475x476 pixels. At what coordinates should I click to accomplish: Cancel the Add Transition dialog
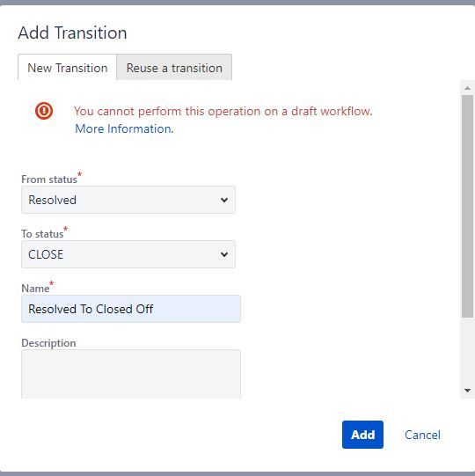[422, 435]
